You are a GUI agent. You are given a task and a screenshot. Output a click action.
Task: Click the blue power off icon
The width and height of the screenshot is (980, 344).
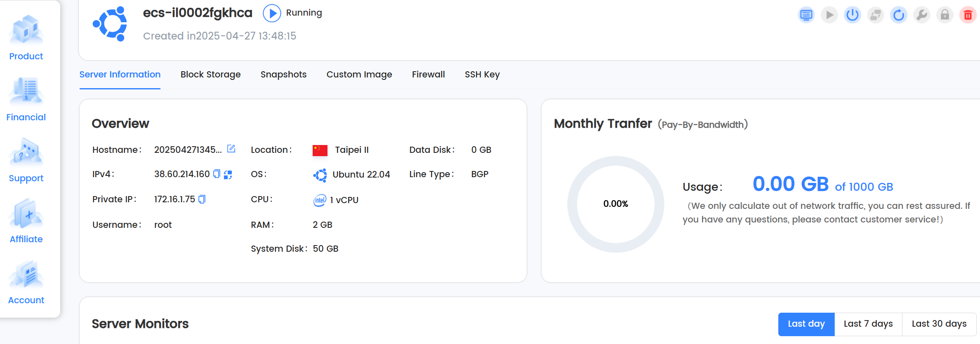click(x=852, y=15)
